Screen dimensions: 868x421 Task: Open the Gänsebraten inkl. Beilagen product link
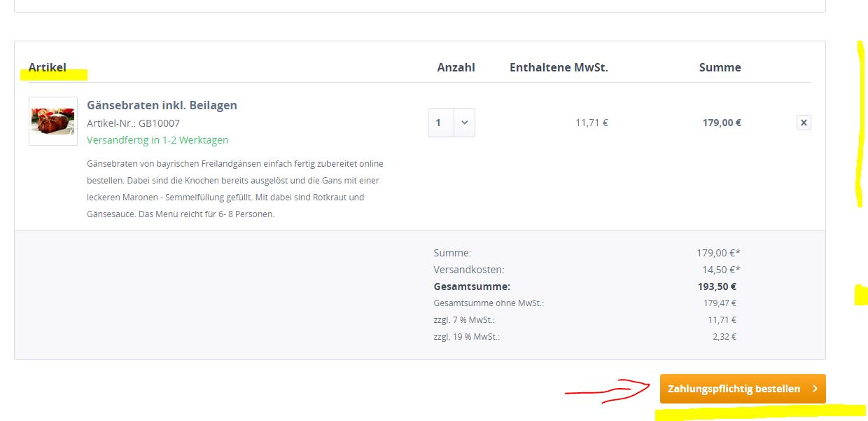tap(162, 105)
